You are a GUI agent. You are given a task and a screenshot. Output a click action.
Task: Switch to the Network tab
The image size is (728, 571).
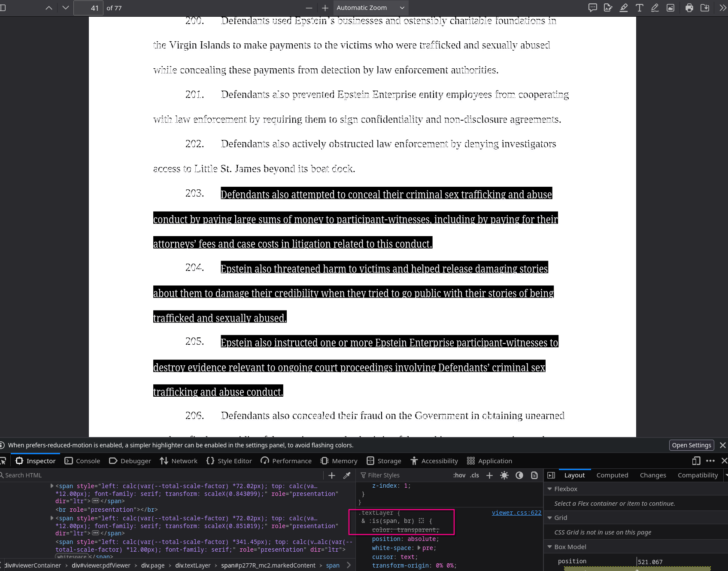[179, 461]
